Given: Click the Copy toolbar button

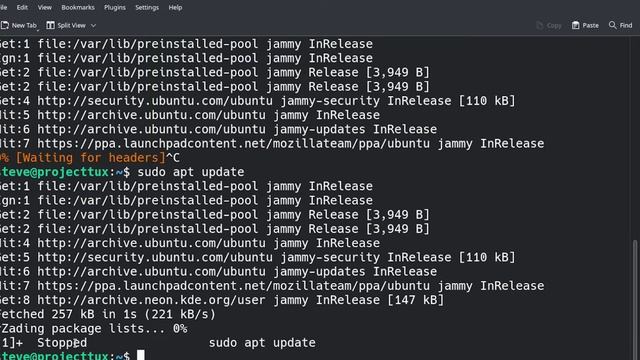Looking at the screenshot, I should coord(549,25).
